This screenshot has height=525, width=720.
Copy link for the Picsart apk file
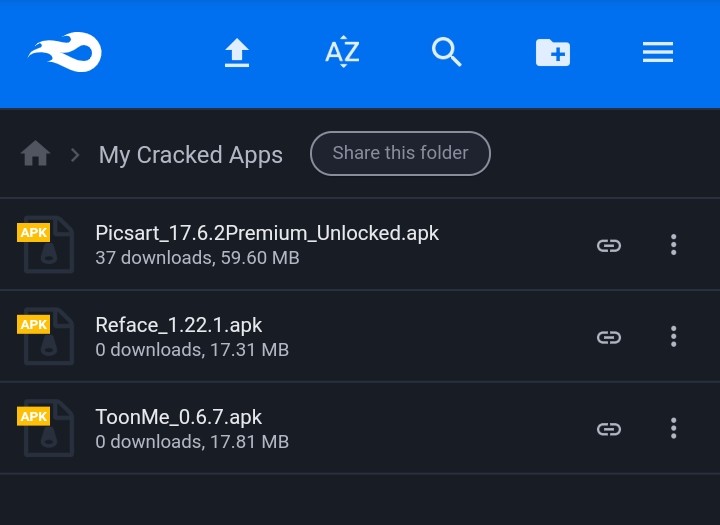pyautogui.click(x=609, y=245)
